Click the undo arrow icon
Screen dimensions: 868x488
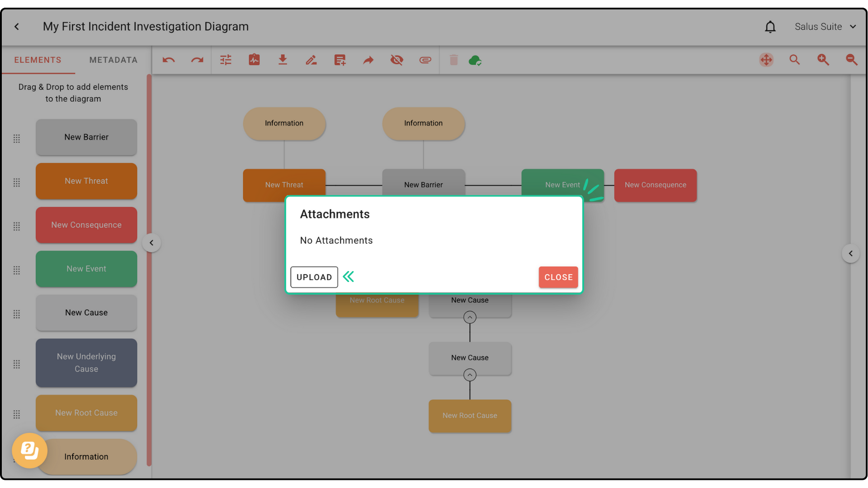click(169, 60)
